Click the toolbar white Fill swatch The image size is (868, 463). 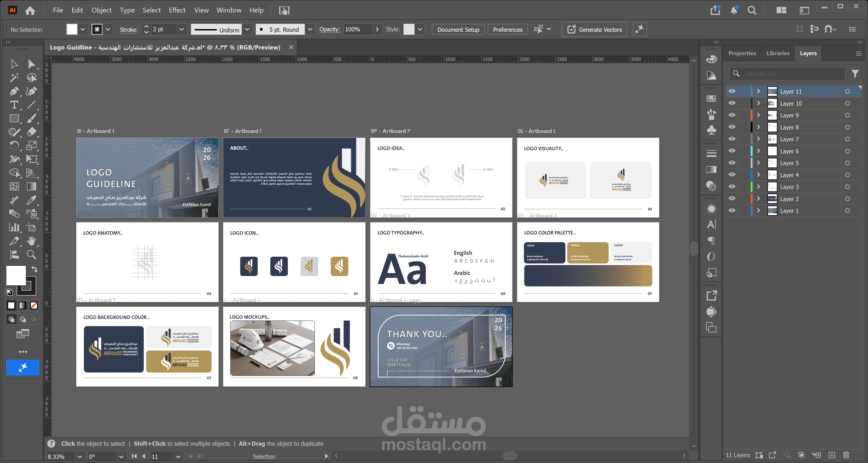[x=16, y=275]
